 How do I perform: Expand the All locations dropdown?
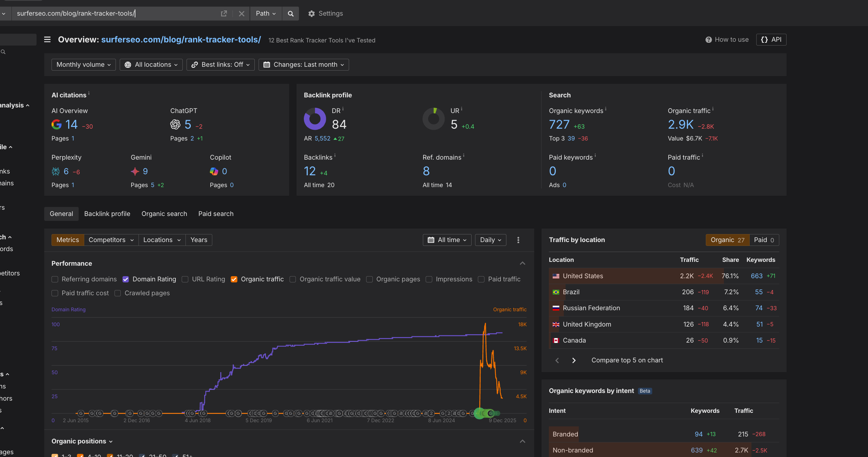(x=151, y=65)
